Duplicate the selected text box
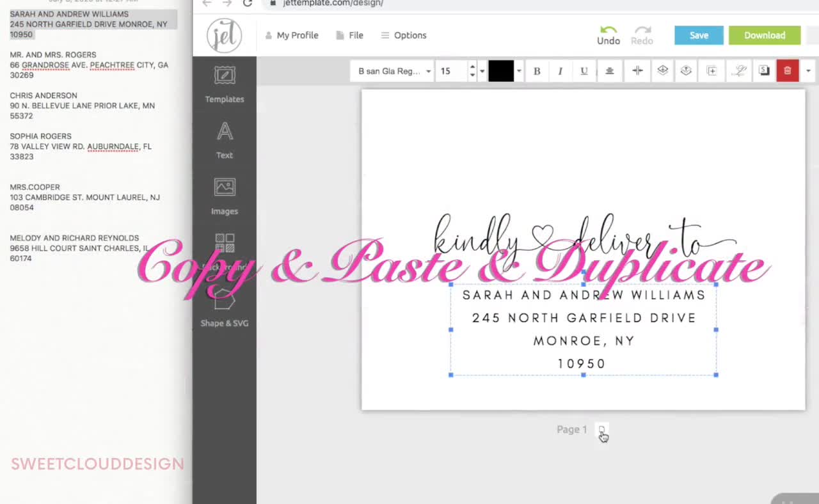Screen dimensions: 819x504 712,71
